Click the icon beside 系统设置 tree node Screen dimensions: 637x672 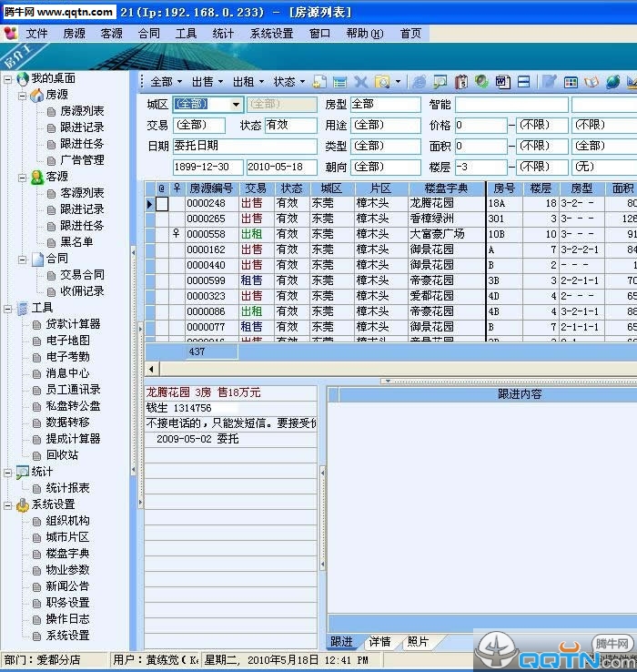pos(23,504)
